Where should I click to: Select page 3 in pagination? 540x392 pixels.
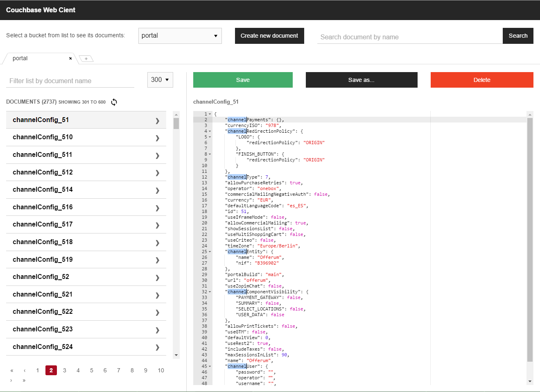65,370
